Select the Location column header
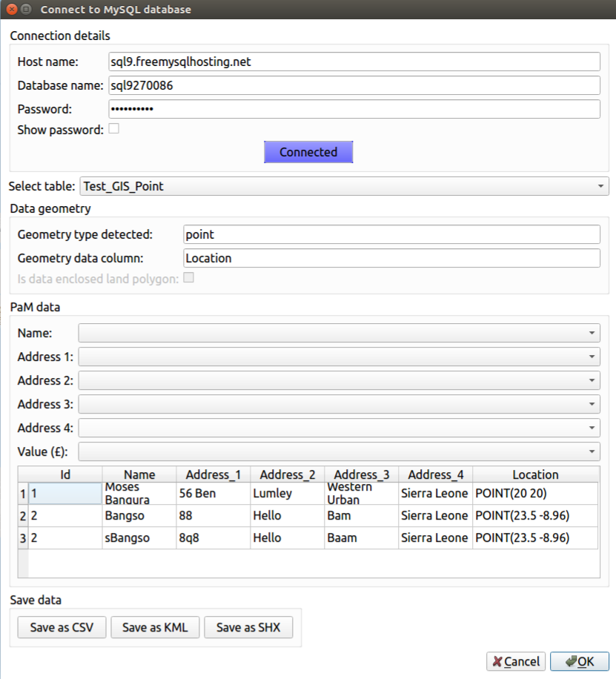 536,474
